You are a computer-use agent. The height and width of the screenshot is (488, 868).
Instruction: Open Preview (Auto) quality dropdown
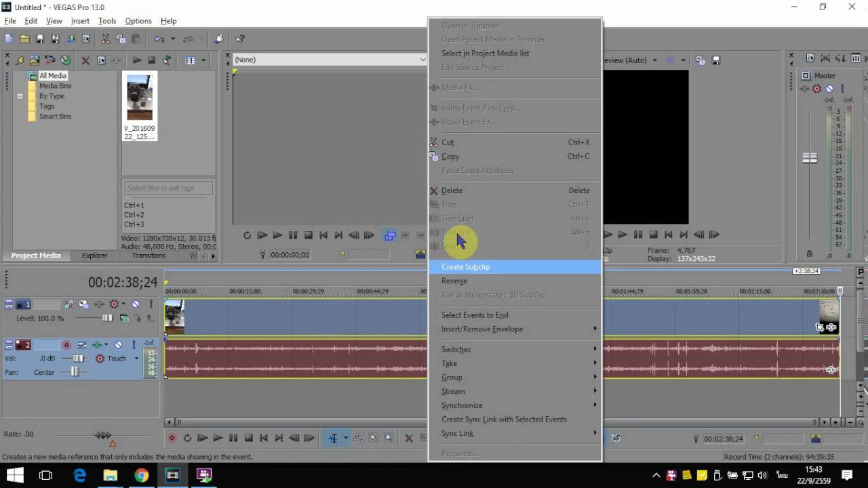tap(654, 60)
